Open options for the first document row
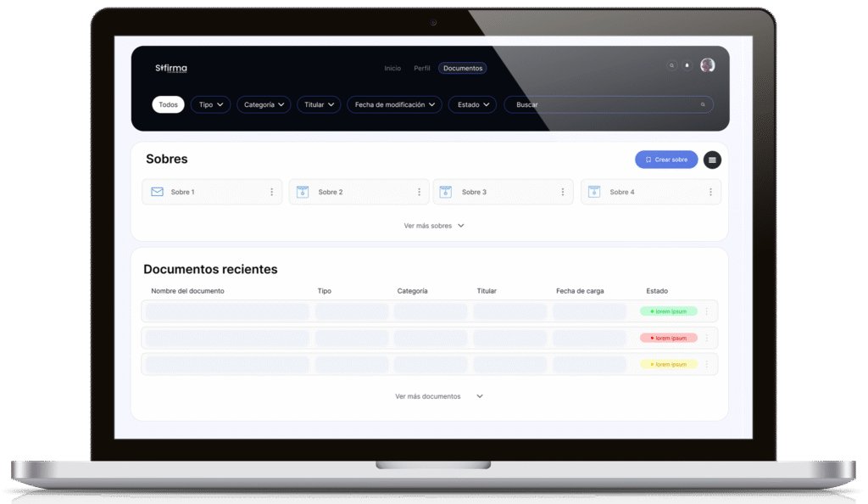Screen dimensions: 868x504 point(706,311)
